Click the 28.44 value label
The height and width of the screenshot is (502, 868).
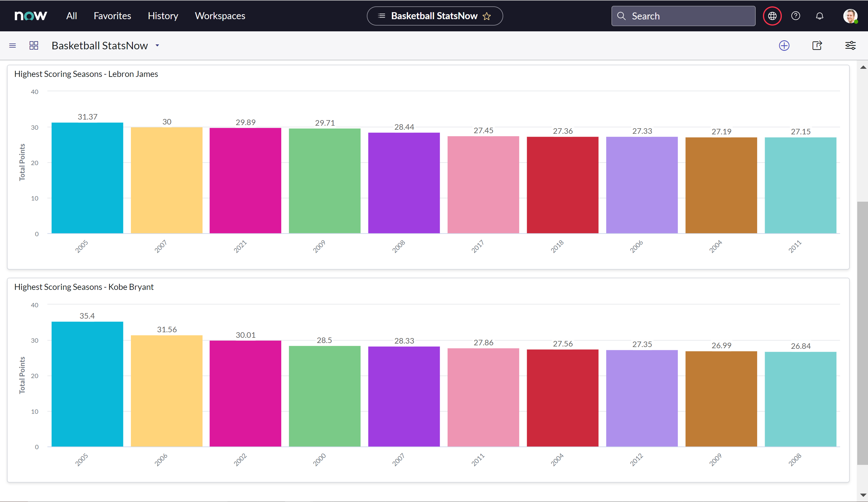[404, 127]
